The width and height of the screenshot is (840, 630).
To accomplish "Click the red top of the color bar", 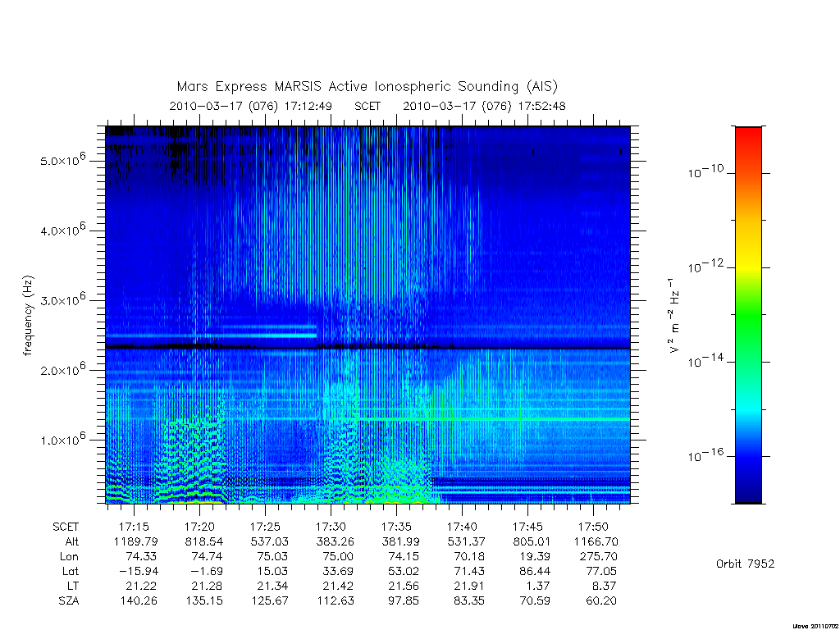I will point(748,134).
